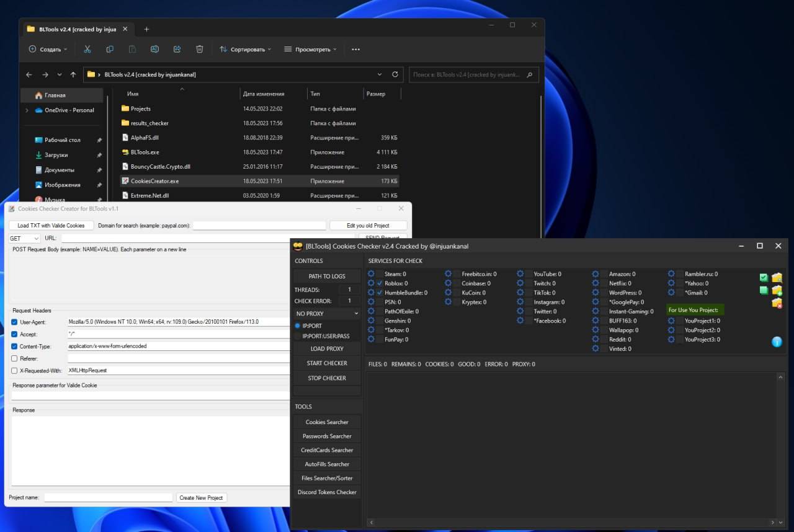Image resolution: width=794 pixels, height=532 pixels.
Task: Click Load TXT with Valide Cookies button
Action: (51, 226)
